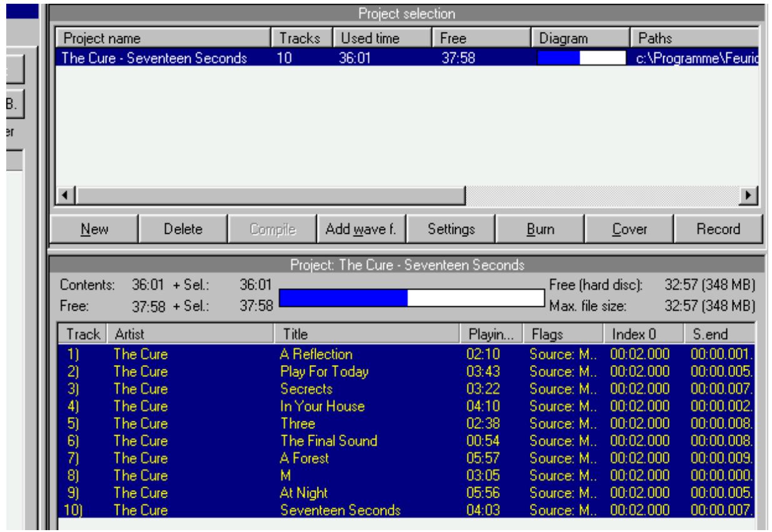Viewport: 772px width, 532px height.
Task: Select The Cure - Seventeen Seconds project row
Action: [x=407, y=58]
